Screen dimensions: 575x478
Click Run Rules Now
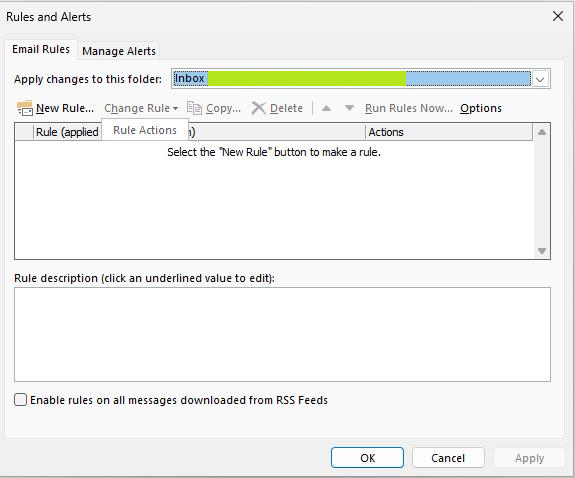coord(409,108)
